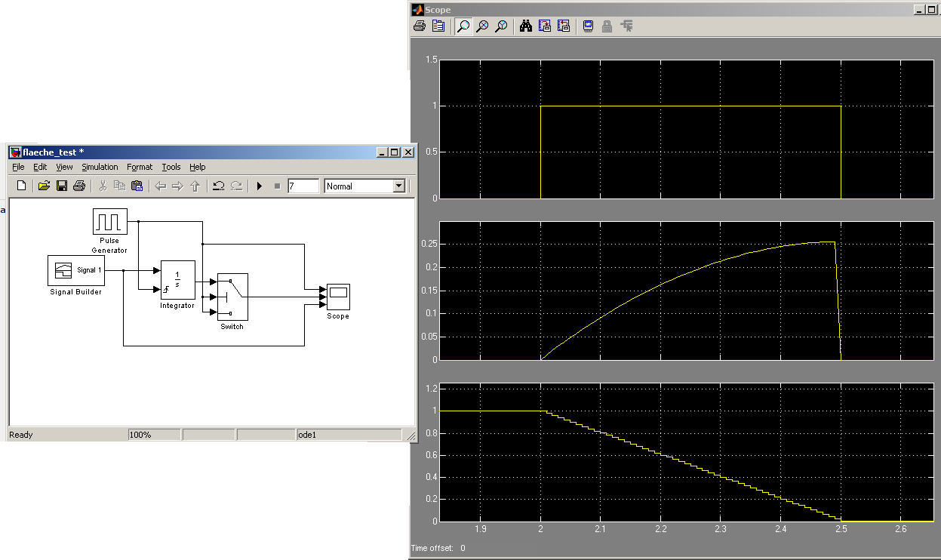Click the Undo arrow in model toolbar
941x560 pixels.
[218, 186]
